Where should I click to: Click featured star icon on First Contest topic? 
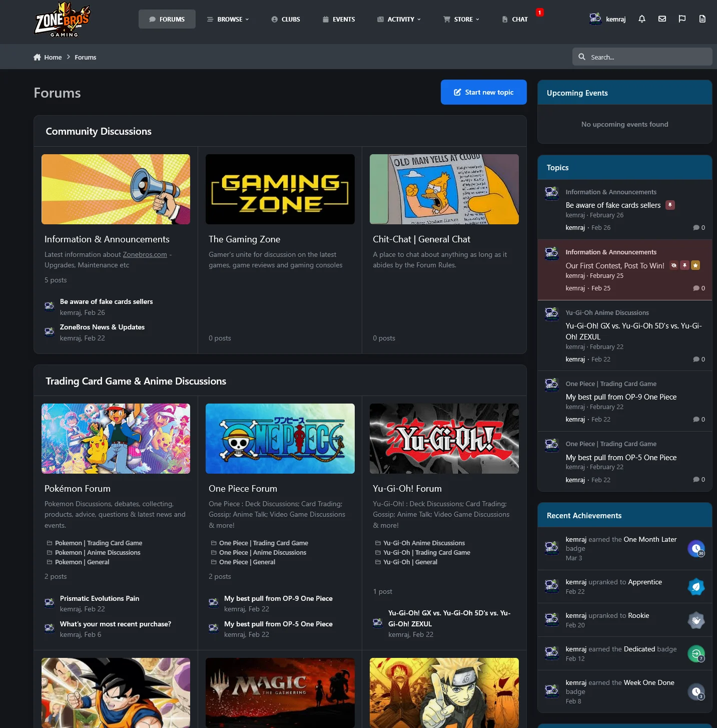click(x=695, y=265)
